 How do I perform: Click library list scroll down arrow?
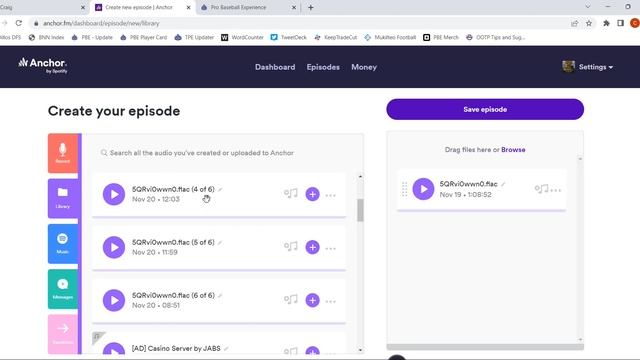[360, 350]
